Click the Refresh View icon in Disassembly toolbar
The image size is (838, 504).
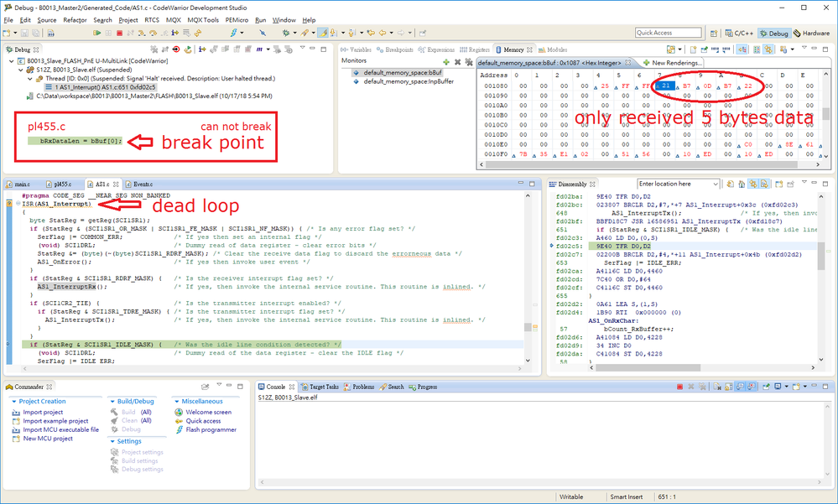pyautogui.click(x=730, y=184)
